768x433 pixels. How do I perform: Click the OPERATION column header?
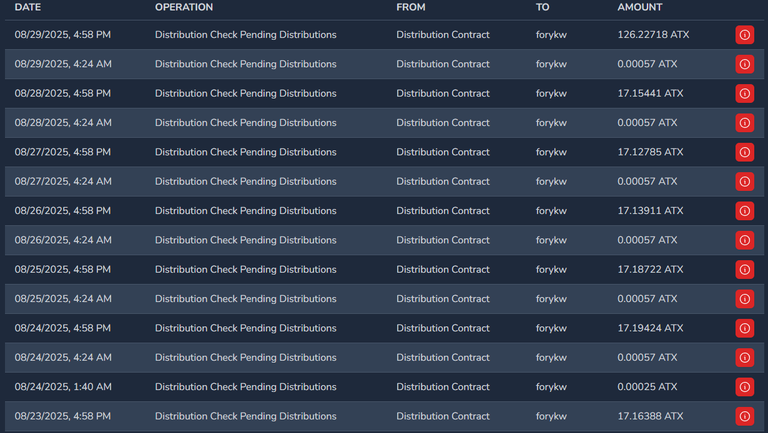pyautogui.click(x=184, y=7)
